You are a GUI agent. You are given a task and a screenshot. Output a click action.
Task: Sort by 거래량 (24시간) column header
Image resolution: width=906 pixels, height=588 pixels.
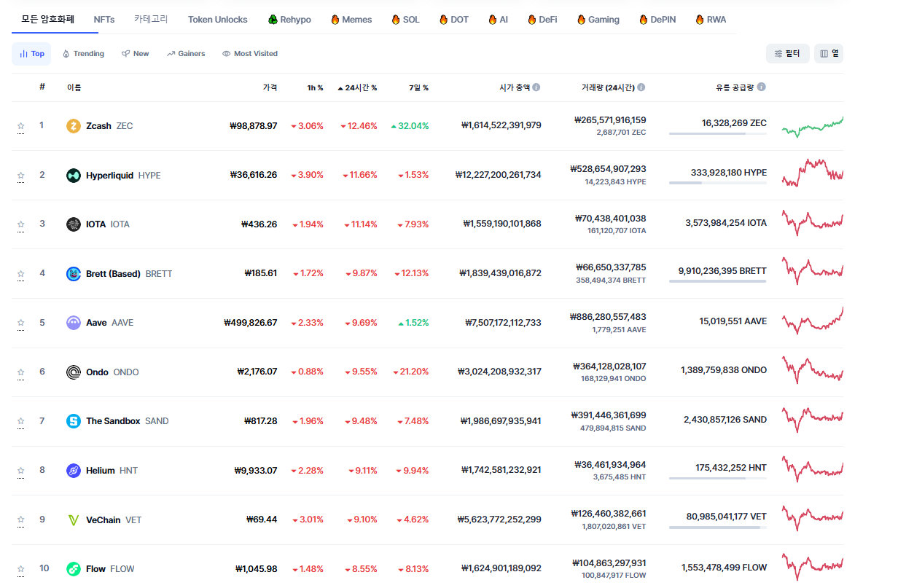[x=608, y=87]
